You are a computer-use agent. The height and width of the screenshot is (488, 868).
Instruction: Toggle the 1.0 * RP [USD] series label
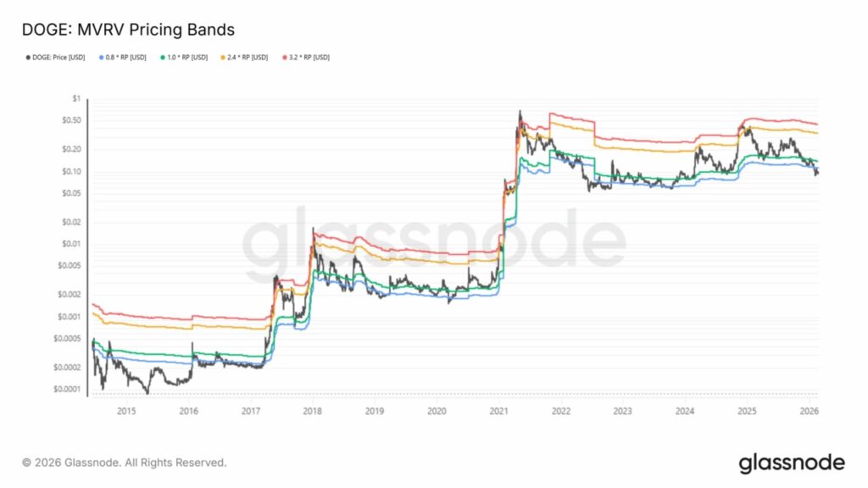(x=190, y=58)
